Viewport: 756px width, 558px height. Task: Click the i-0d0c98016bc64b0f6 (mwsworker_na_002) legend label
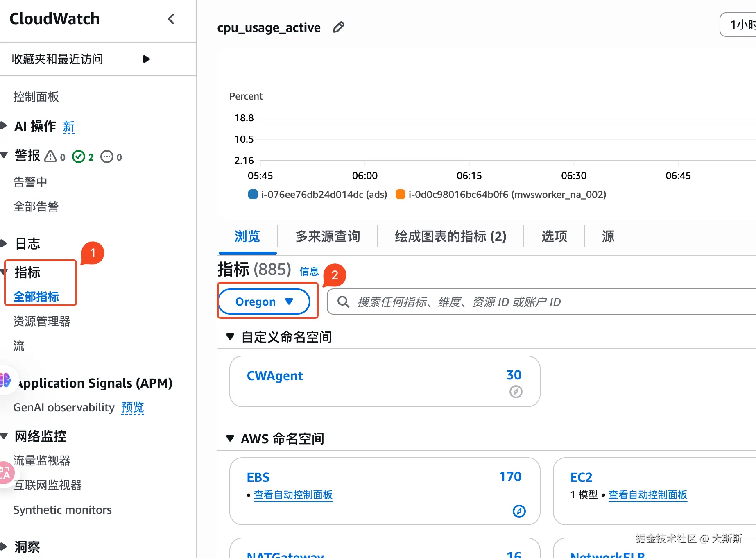tap(507, 194)
